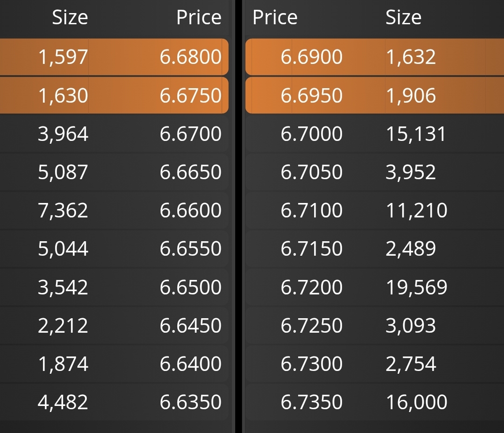Select the ask row at 6.7000
The width and height of the screenshot is (504, 433).
click(374, 134)
